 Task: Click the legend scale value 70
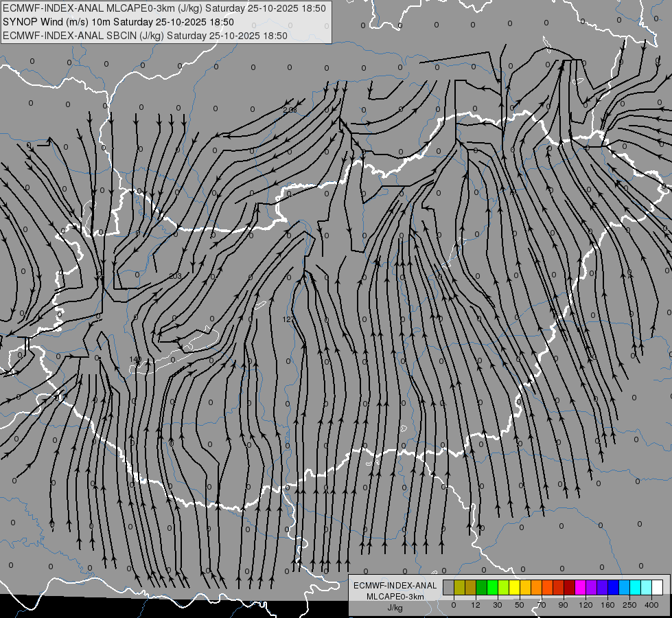pos(542,605)
